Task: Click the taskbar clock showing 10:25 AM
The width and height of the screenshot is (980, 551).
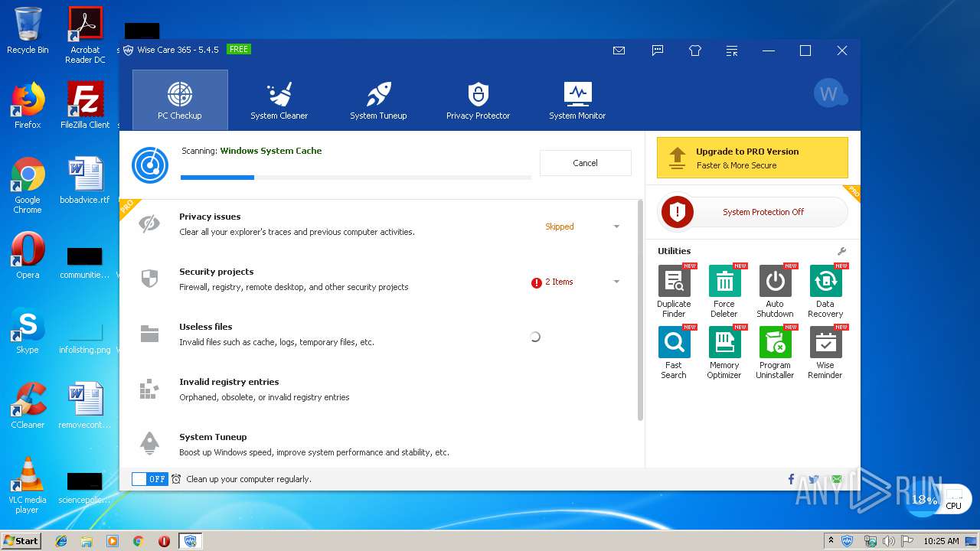Action: (x=941, y=541)
